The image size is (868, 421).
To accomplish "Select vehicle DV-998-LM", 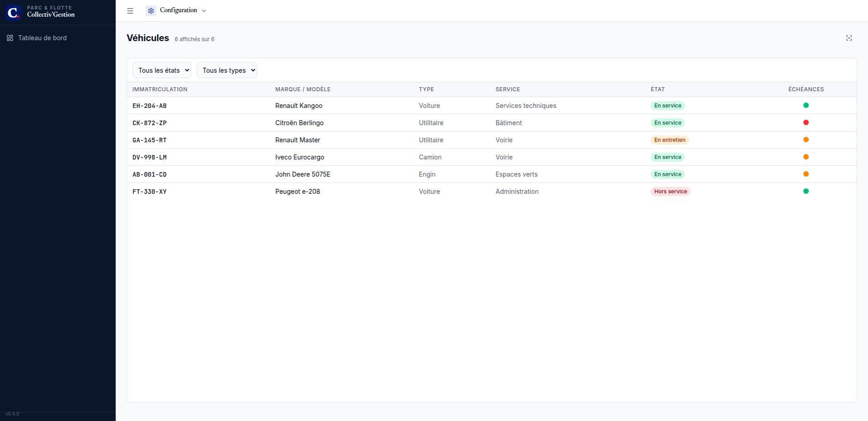I will point(150,157).
